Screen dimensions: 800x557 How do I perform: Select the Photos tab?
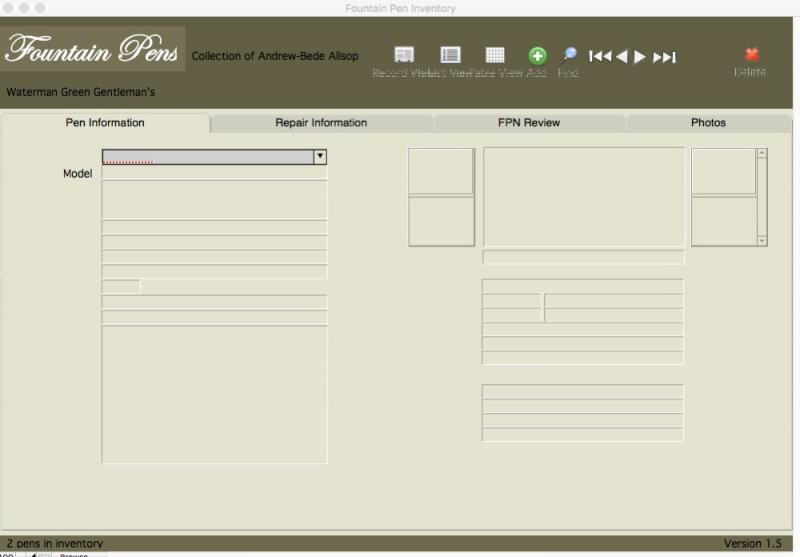tap(708, 123)
